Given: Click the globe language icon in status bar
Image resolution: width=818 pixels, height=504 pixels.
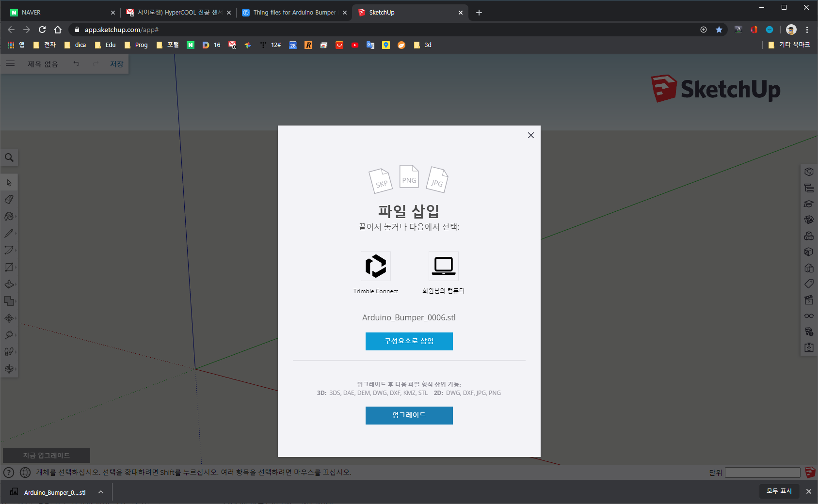Looking at the screenshot, I should click(25, 472).
